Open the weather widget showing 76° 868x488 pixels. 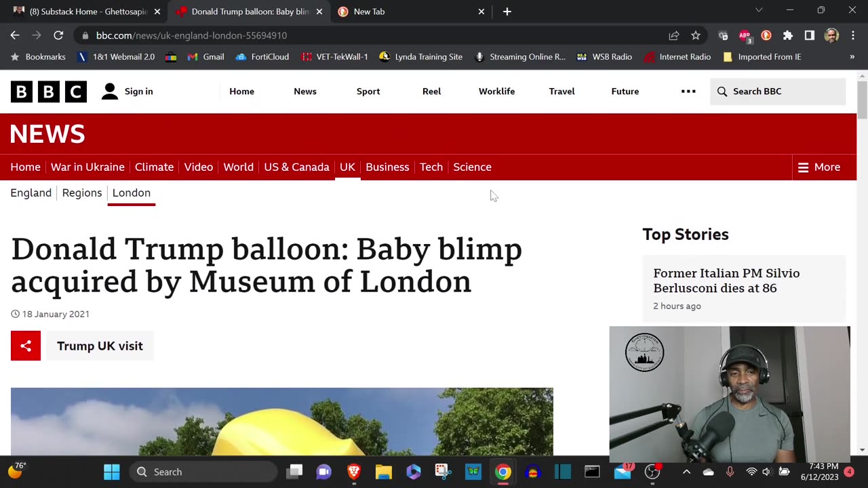tap(16, 470)
